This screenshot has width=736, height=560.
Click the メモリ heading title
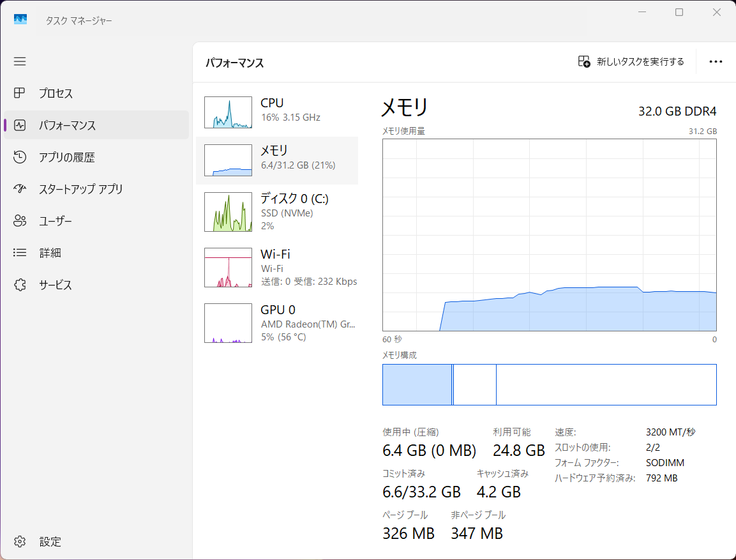(x=405, y=107)
